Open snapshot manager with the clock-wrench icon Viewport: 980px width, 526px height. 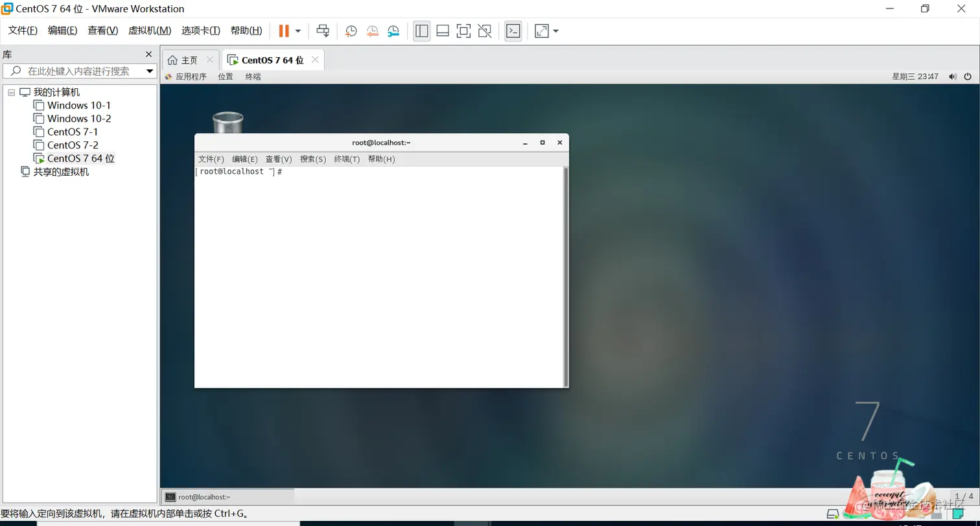(x=393, y=30)
